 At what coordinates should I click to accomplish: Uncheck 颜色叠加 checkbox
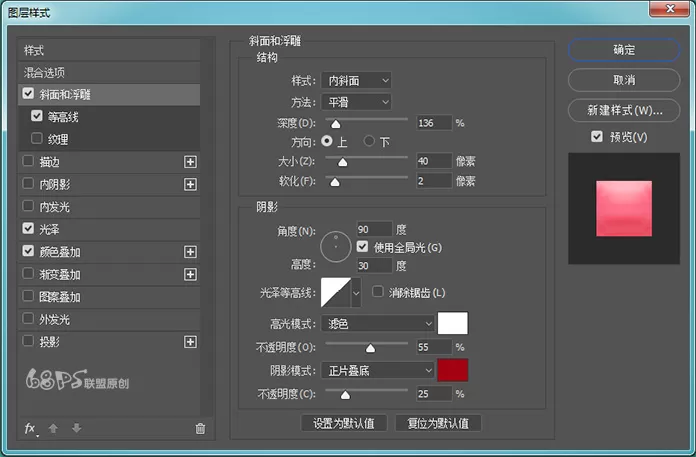(x=28, y=251)
